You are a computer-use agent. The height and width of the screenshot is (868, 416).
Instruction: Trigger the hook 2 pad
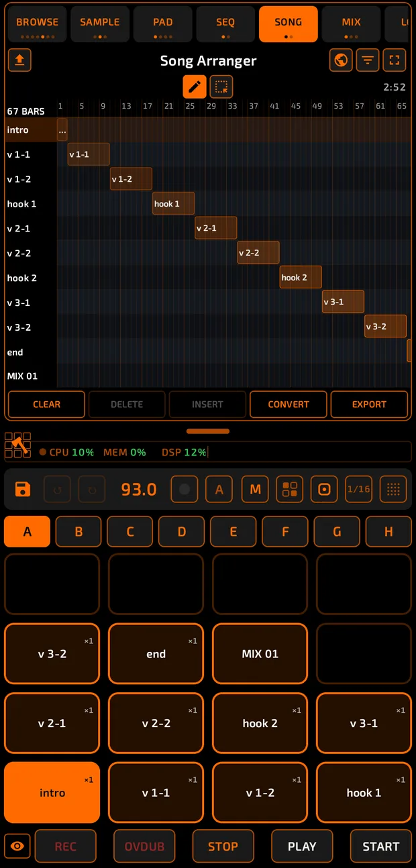(260, 723)
